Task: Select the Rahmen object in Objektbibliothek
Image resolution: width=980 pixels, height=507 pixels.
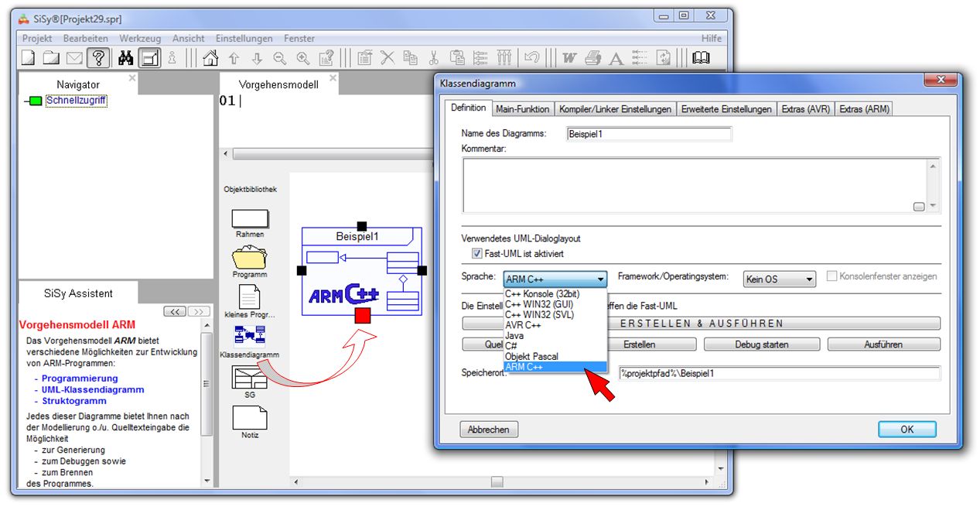Action: pyautogui.click(x=250, y=223)
